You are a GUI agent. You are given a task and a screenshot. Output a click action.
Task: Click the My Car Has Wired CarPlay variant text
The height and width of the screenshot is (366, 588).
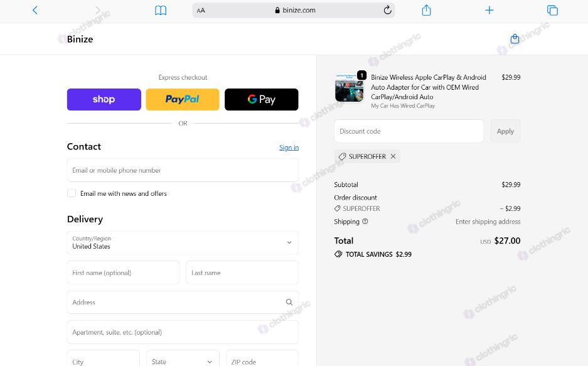coord(403,106)
